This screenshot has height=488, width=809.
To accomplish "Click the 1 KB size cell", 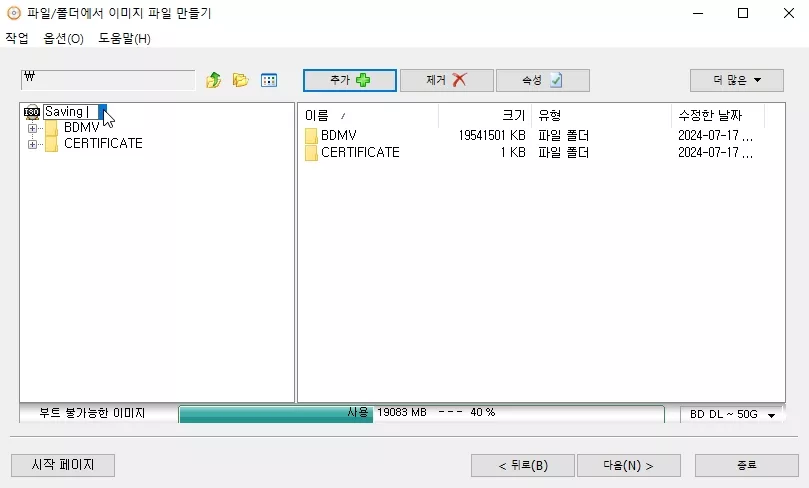I will 513,152.
